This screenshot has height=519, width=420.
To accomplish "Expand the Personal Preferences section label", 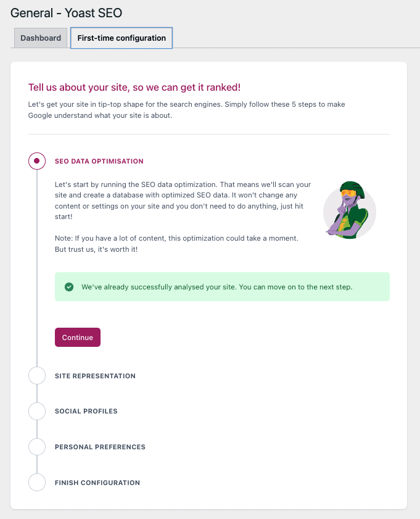I will (x=100, y=447).
